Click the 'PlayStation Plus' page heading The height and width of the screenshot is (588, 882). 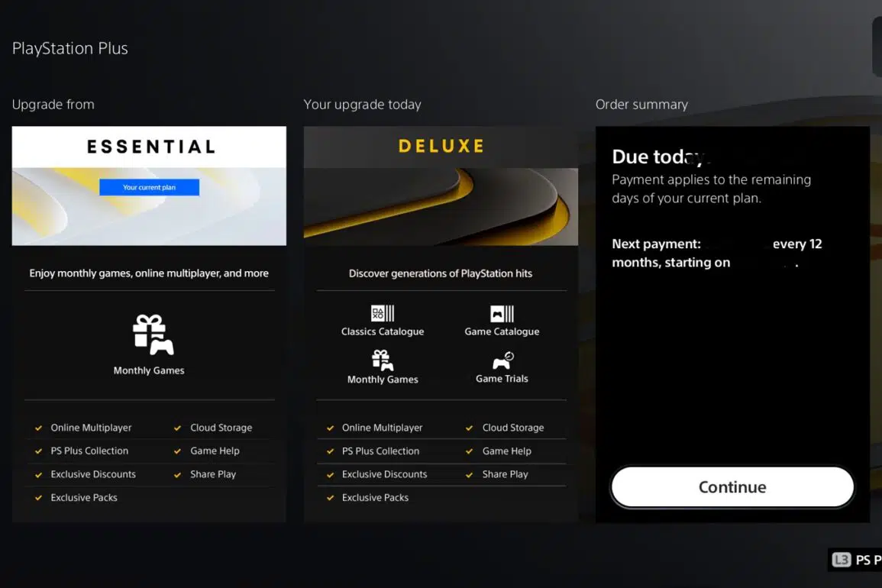pos(70,48)
